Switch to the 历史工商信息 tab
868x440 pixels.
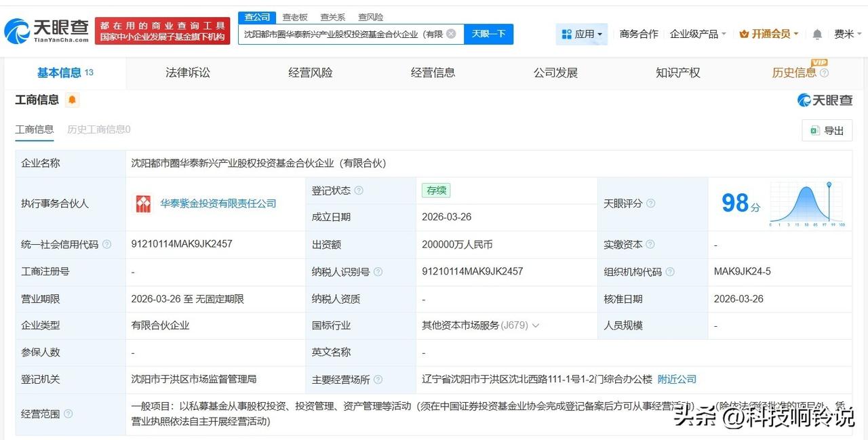coord(98,129)
